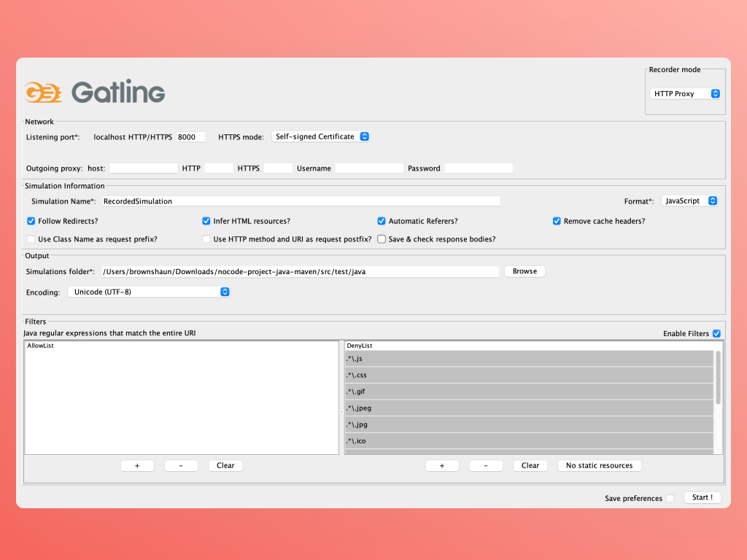Click the outgoing proxy host field
747x560 pixels.
tap(144, 168)
